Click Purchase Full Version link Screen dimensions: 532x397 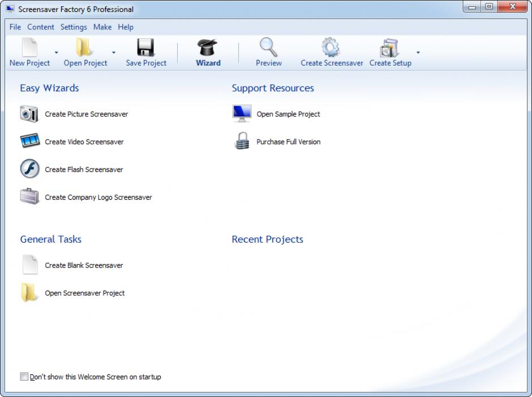point(289,142)
